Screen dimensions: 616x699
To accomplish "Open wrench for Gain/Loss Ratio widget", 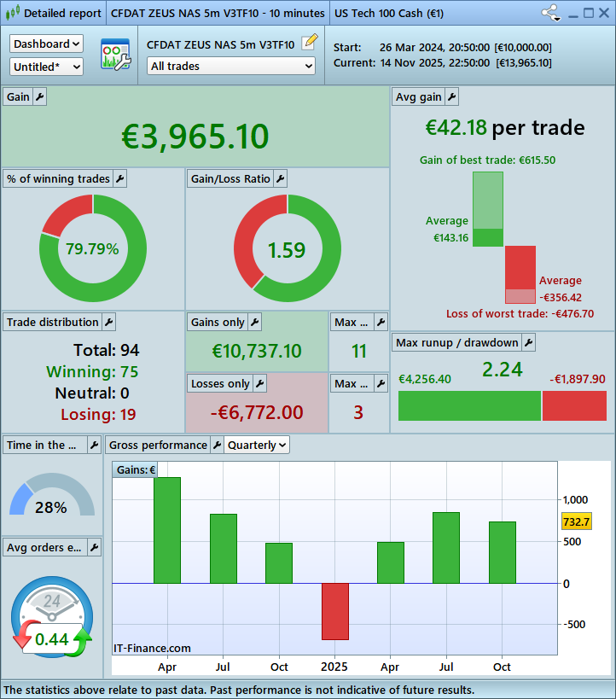I will [281, 178].
